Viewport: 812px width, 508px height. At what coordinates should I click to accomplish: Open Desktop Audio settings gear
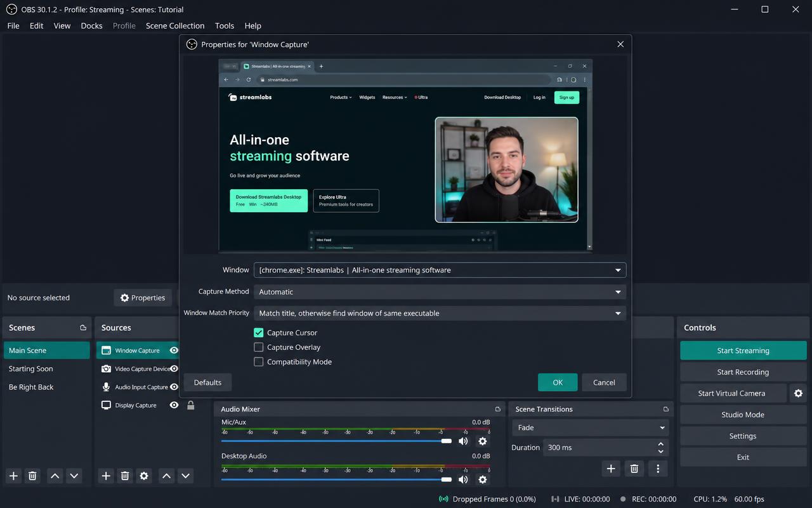click(x=482, y=479)
